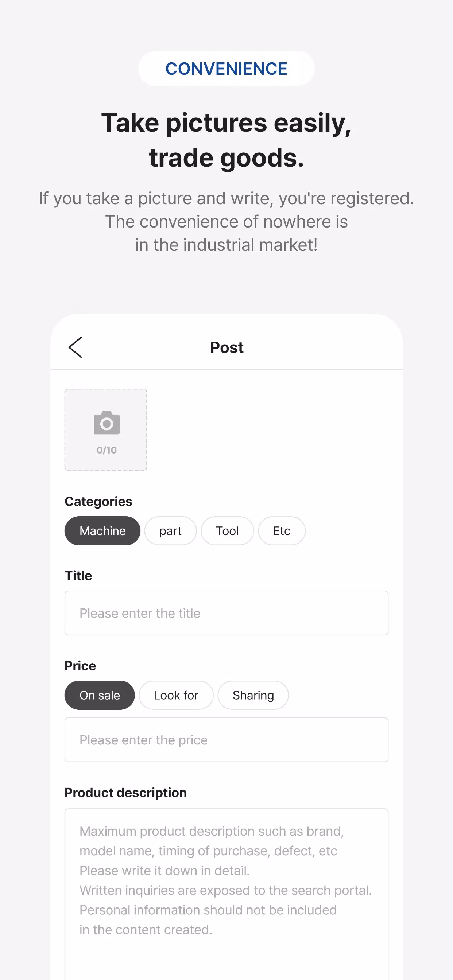Focus the title input field
This screenshot has width=453, height=980.
(x=226, y=613)
